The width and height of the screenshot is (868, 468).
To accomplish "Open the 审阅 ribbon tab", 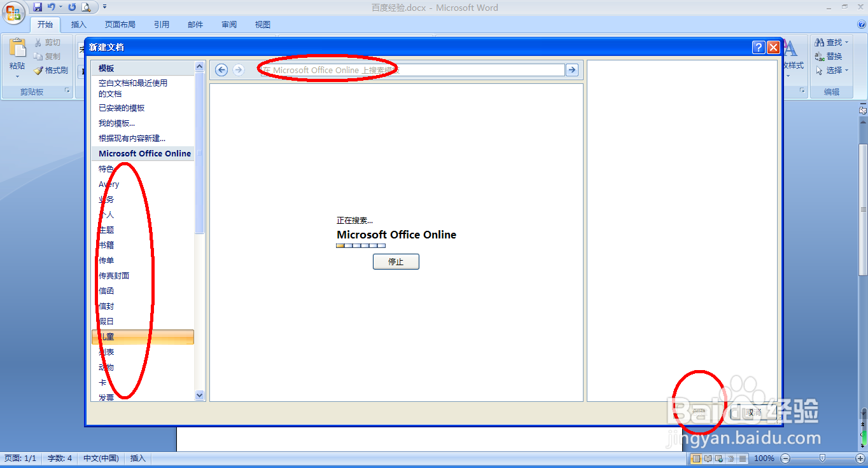I will click(x=229, y=25).
